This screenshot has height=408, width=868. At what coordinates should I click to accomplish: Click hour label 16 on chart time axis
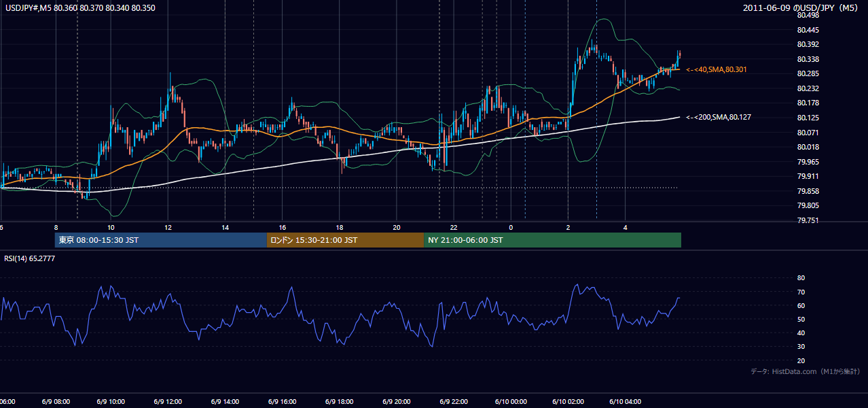[x=283, y=227]
